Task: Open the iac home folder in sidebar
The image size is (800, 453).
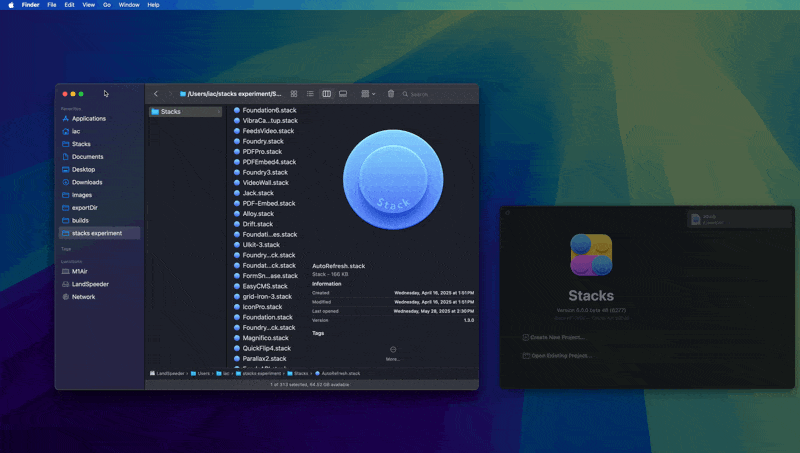Action: point(76,131)
